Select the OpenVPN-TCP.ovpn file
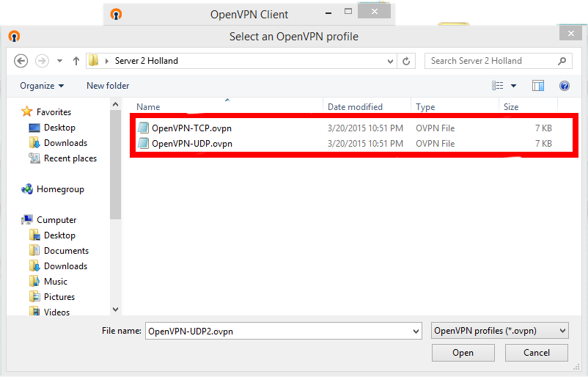 click(x=191, y=128)
